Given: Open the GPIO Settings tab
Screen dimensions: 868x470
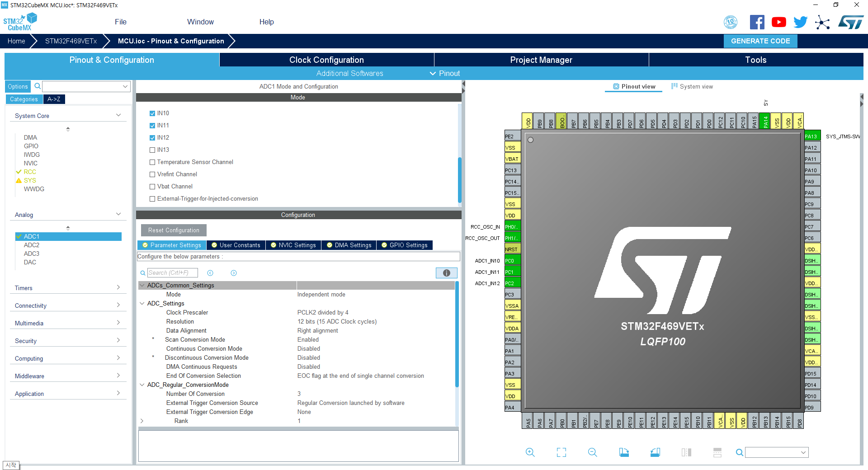Looking at the screenshot, I should 405,245.
